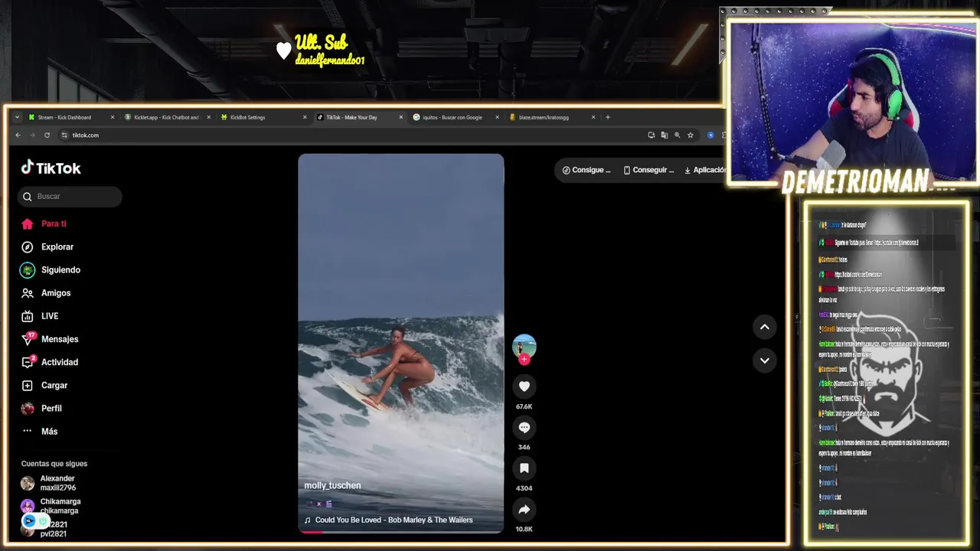Image resolution: width=980 pixels, height=551 pixels.
Task: Share the video with the arrow icon
Action: (524, 510)
